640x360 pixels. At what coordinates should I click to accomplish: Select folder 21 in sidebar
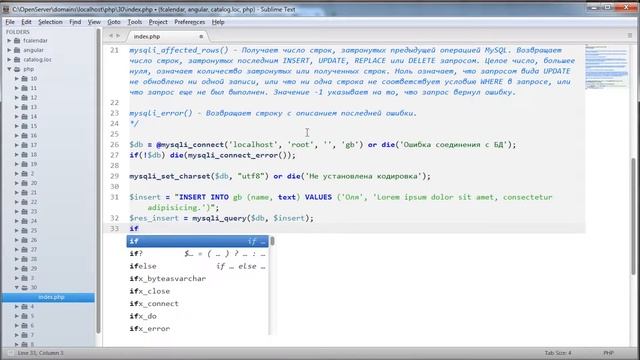(x=33, y=193)
